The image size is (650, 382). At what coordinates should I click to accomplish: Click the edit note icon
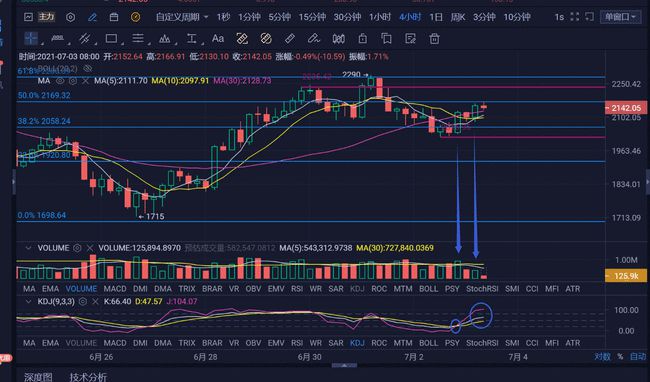410,39
